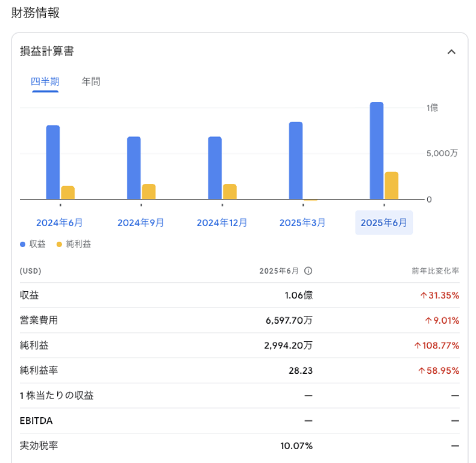
Task: Select the 2024年9月 quarter label
Action: pyautogui.click(x=141, y=222)
